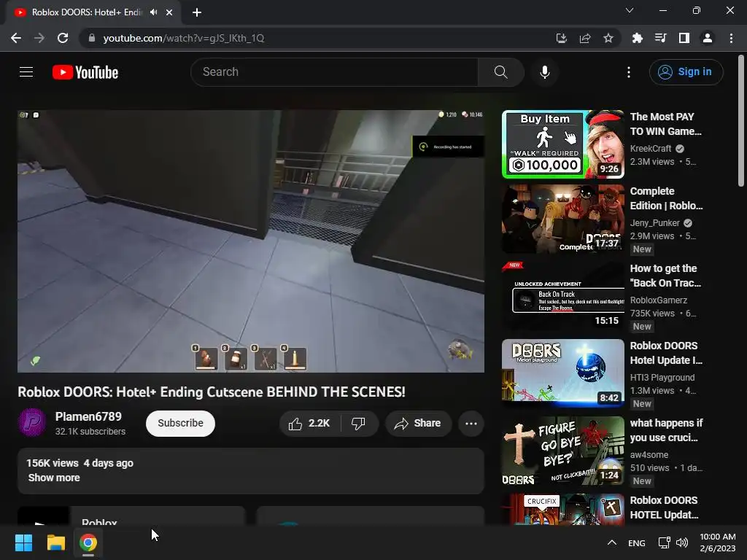Start voice search with the microphone

coord(544,72)
